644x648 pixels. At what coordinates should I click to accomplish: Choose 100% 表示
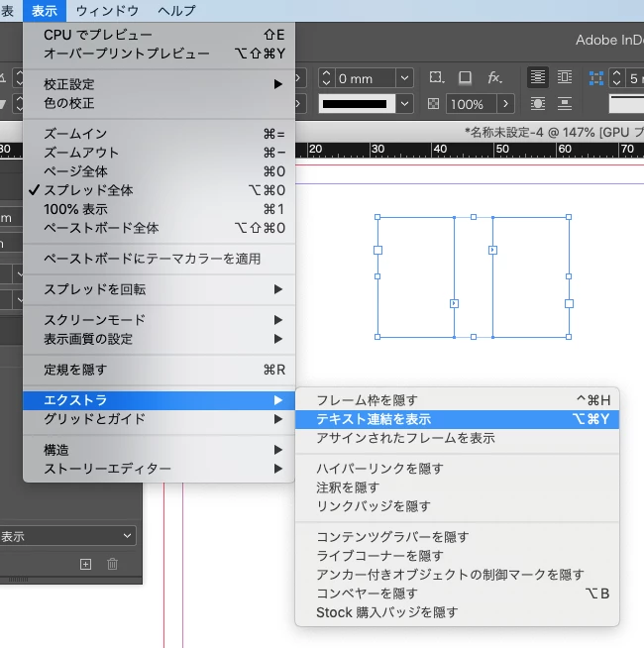point(160,209)
